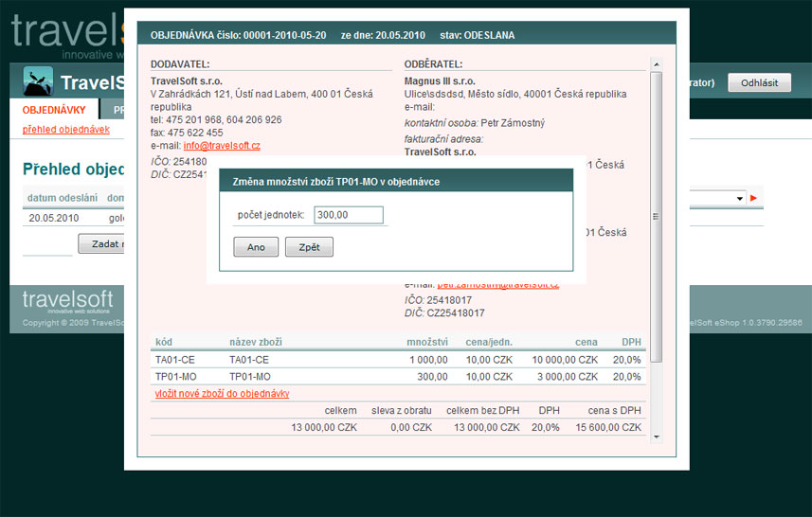The image size is (812, 517).
Task: Click quantity 1 000,00 in TA01-CE row
Action: (x=428, y=360)
